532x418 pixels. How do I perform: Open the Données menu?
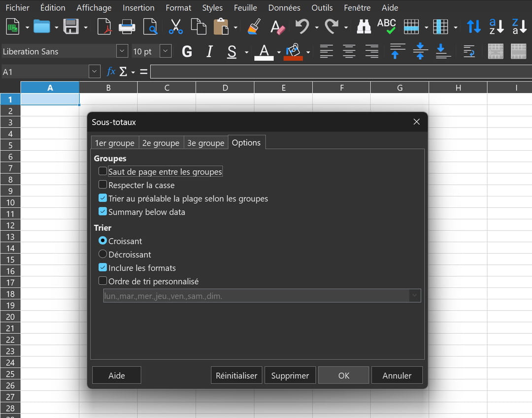click(284, 8)
